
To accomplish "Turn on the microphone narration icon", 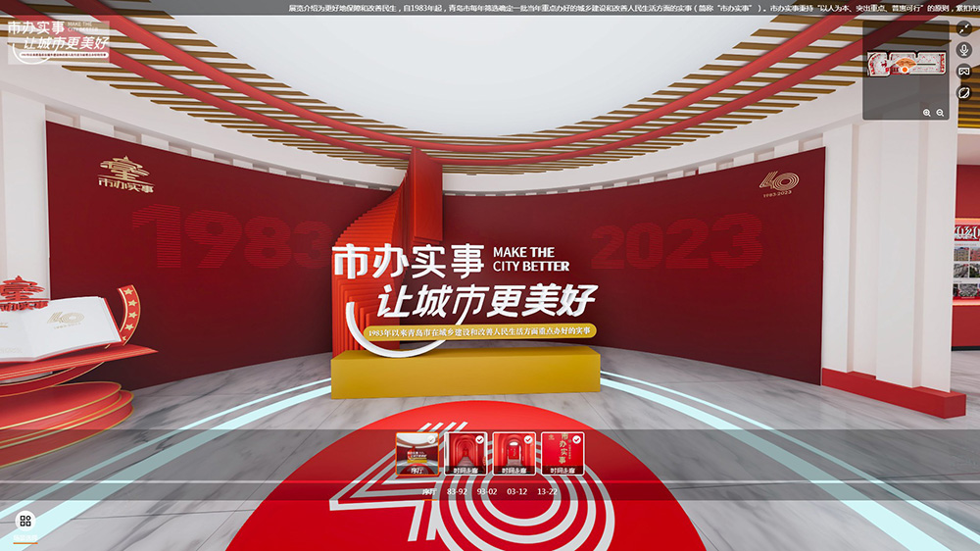I will point(964,49).
